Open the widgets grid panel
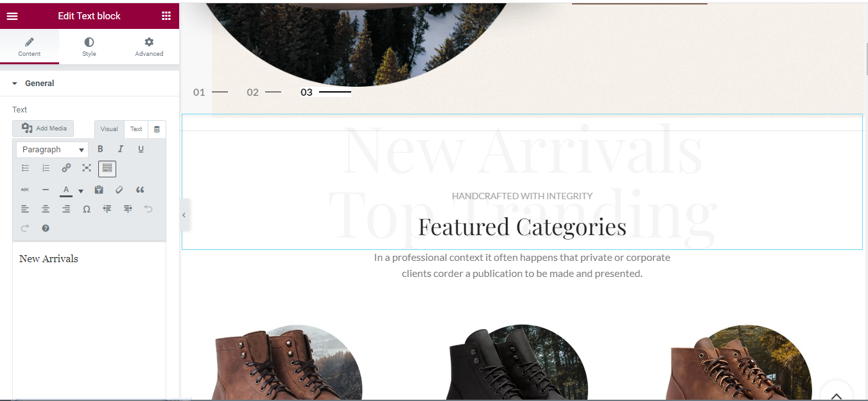 pos(166,16)
